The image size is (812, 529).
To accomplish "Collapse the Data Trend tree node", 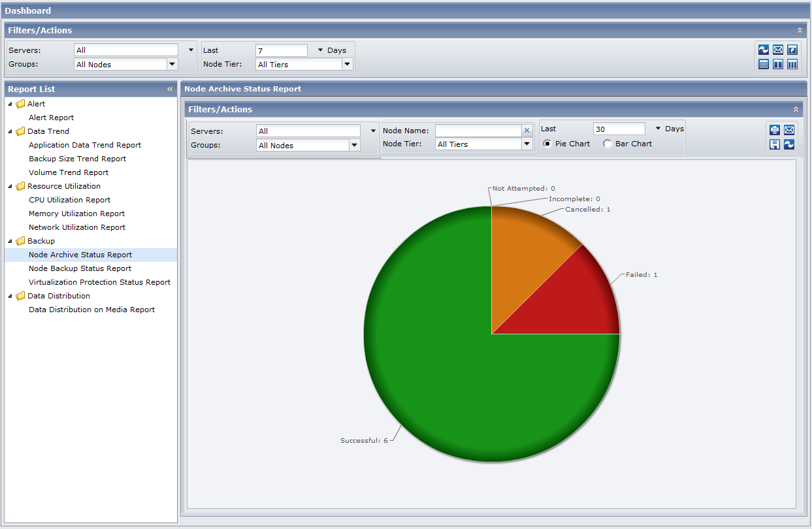I will click(x=10, y=131).
